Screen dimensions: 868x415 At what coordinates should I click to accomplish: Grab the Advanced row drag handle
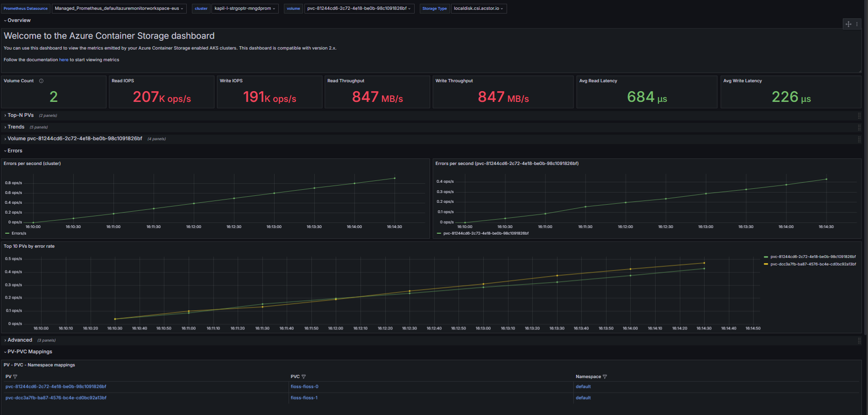[859, 341]
